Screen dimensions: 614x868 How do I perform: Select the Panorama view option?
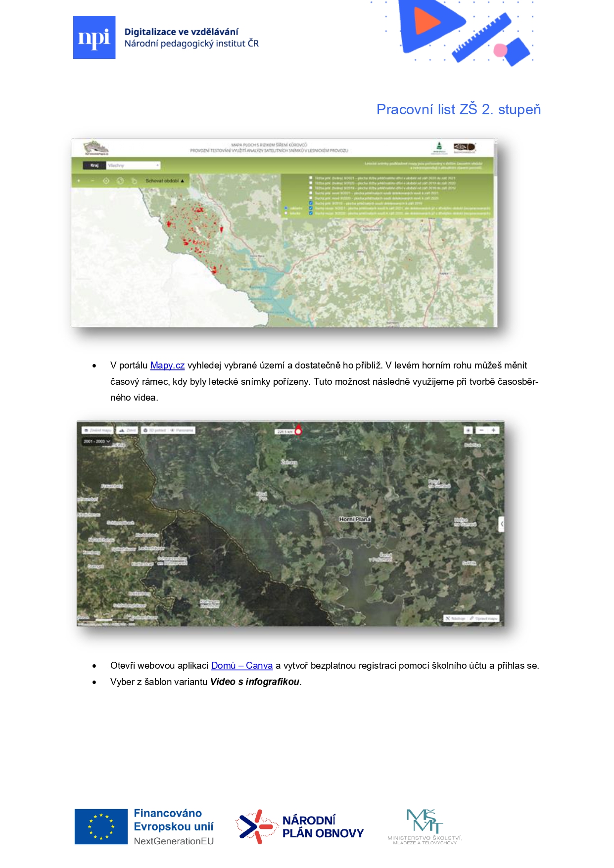point(182,430)
